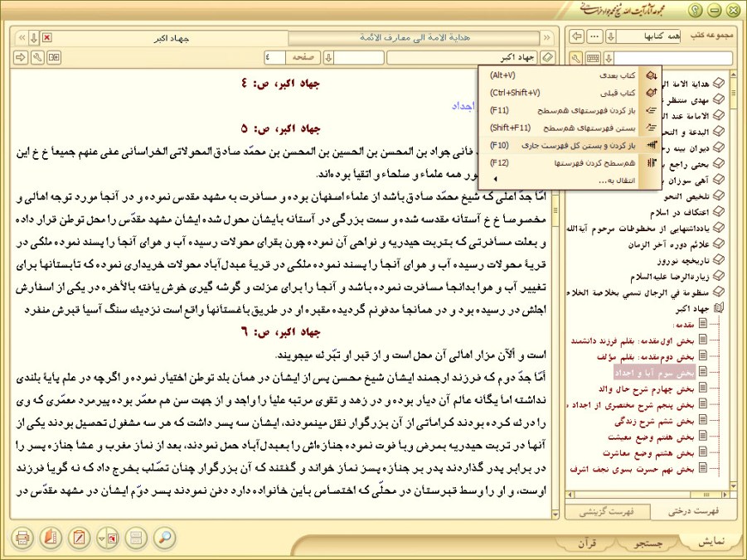Click page icon beside بخش ششم شرح زندگی
Screen dimensions: 747x560
tap(703, 421)
